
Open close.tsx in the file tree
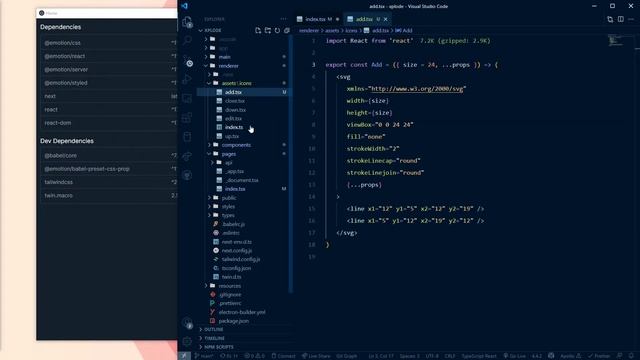coord(235,101)
